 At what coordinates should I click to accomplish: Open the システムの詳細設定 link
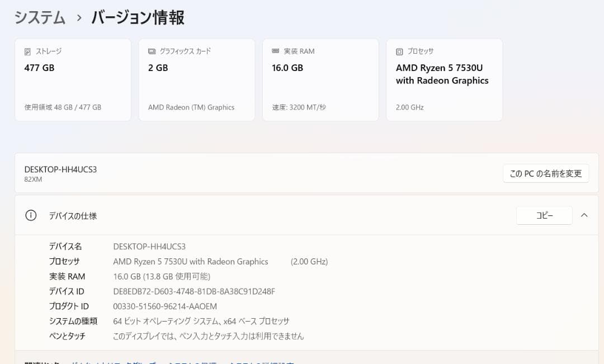click(x=263, y=362)
